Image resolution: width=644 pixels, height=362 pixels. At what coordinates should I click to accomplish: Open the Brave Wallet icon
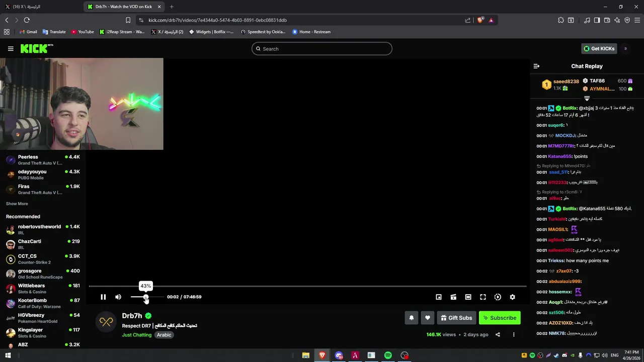[x=607, y=20]
